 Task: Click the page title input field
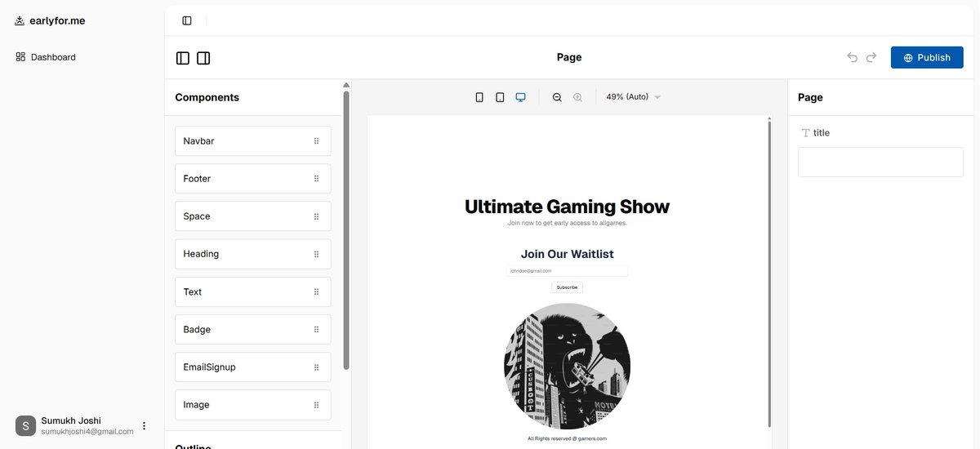880,162
